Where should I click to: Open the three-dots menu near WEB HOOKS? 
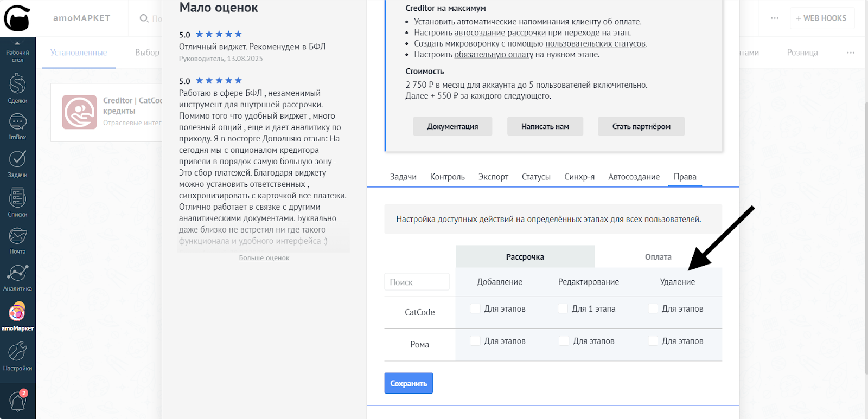point(774,18)
